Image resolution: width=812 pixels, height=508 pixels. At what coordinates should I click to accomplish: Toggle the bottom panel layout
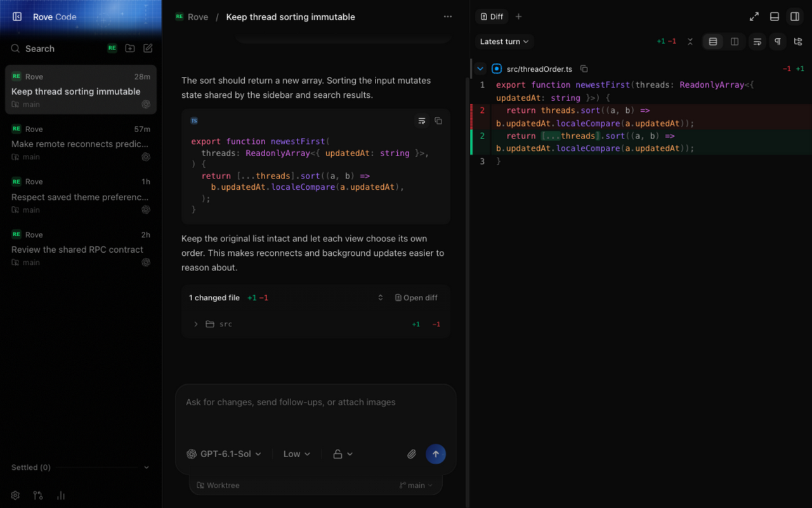[x=775, y=17]
